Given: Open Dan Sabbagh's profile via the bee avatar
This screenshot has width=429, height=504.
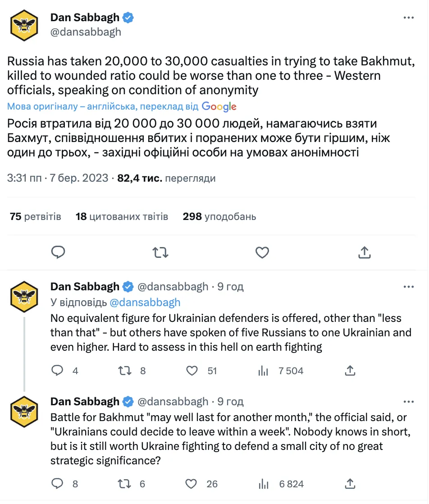Looking at the screenshot, I should pos(24,25).
